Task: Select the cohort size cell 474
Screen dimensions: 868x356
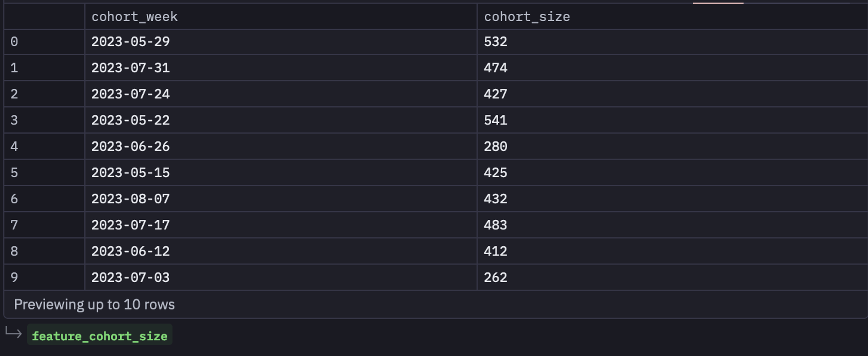Action: [672, 68]
